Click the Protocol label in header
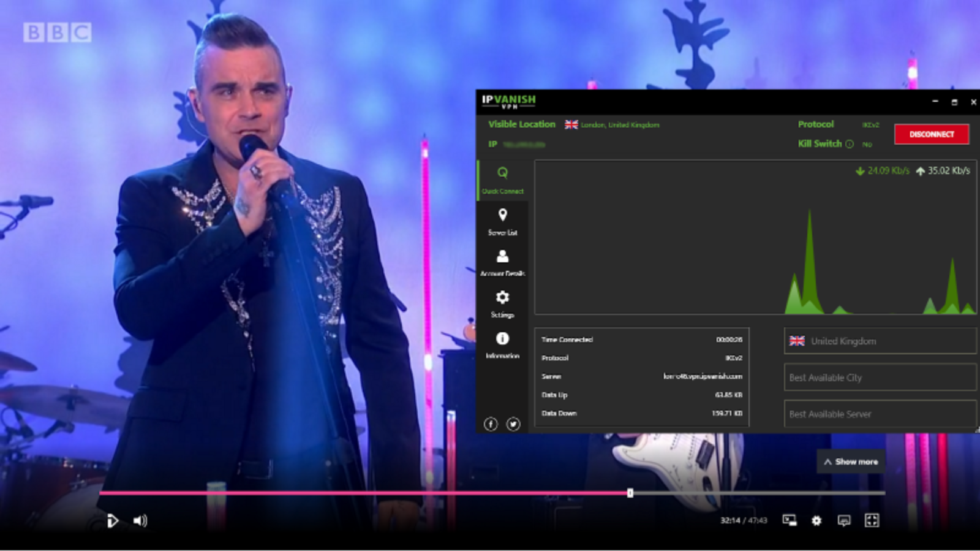Image resolution: width=980 pixels, height=551 pixels. coord(816,124)
